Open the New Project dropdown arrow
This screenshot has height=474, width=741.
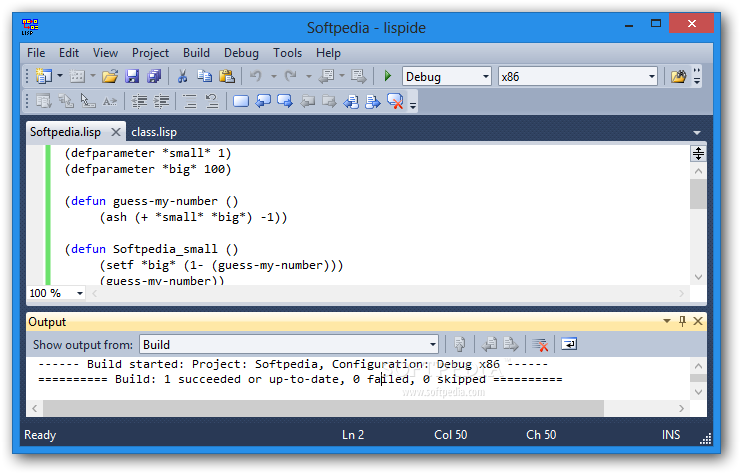click(60, 76)
